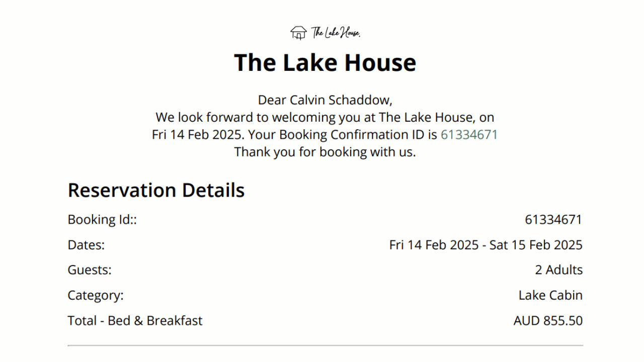Click the Booking Id label
The width and height of the screenshot is (644, 362).
[x=102, y=220]
